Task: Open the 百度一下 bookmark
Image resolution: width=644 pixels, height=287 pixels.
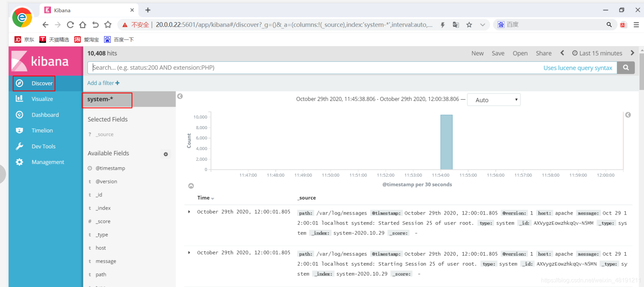Action: pyautogui.click(x=119, y=39)
